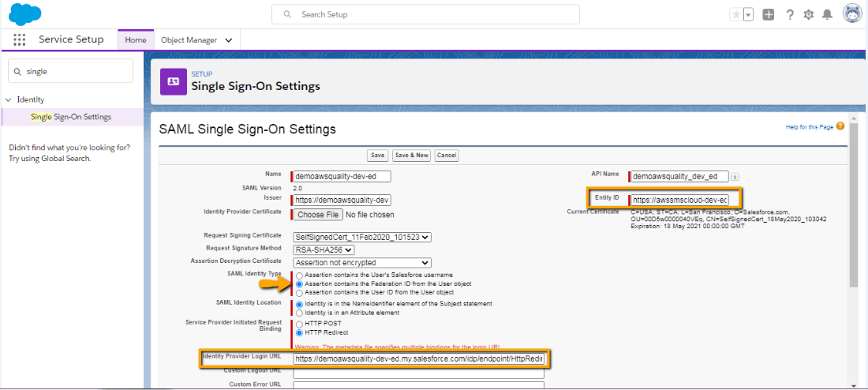
Task: Click the Custom Error URL field
Action: pos(419,385)
